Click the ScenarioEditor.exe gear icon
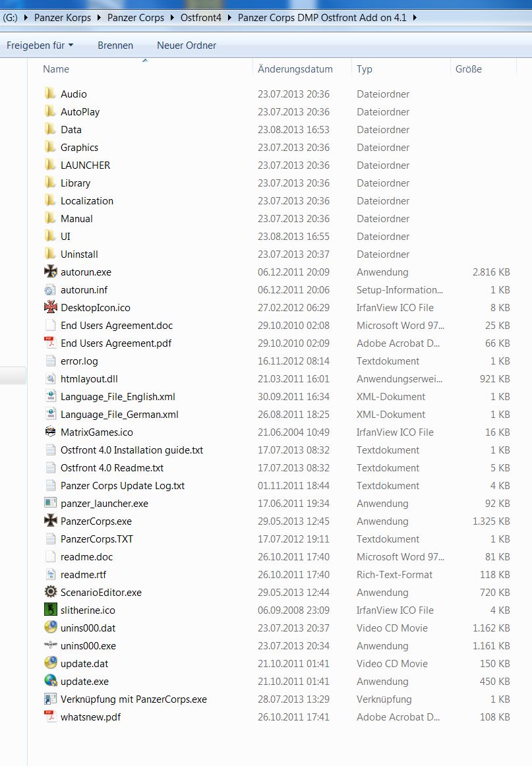532x766 pixels. point(50,591)
